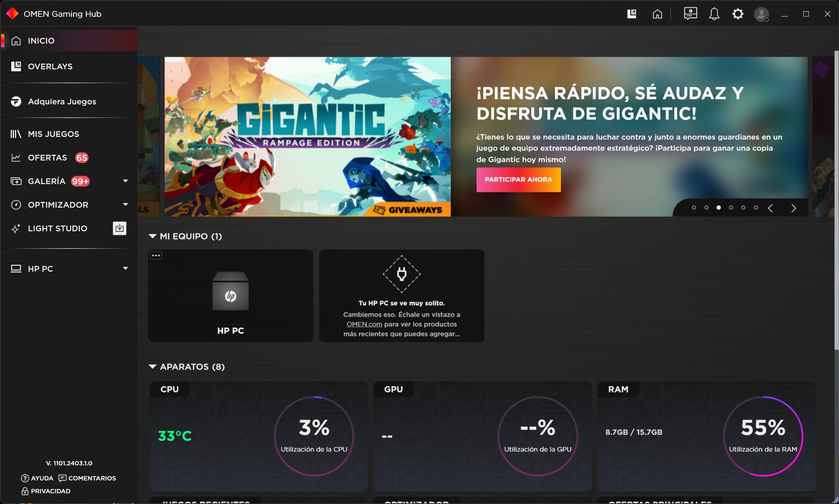Open the overlays icon in the title bar
The height and width of the screenshot is (504, 839).
click(632, 14)
